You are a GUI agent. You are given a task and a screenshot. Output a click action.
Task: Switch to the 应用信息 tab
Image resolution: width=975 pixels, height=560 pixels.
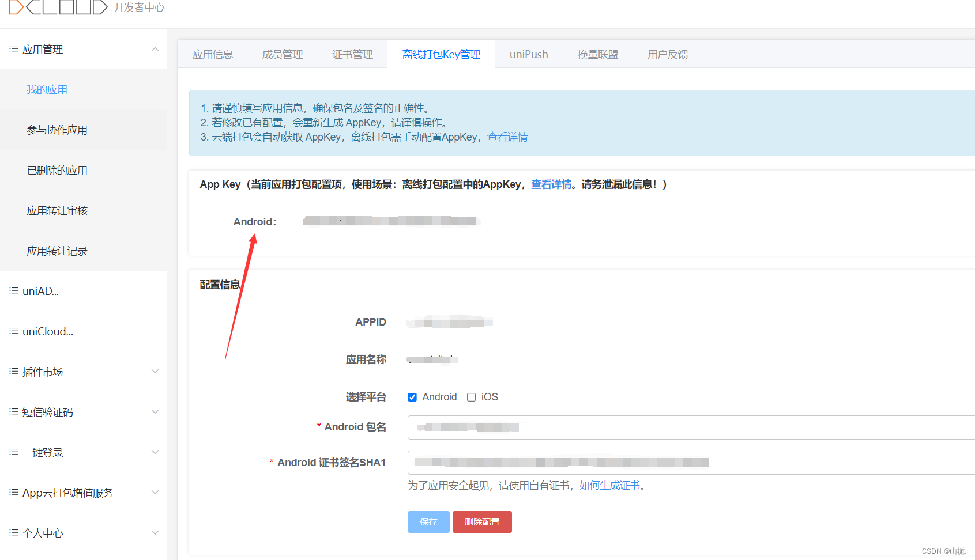213,54
